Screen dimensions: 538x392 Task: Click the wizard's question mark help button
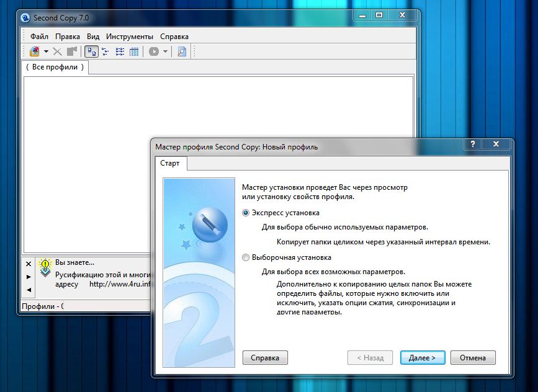click(x=473, y=144)
